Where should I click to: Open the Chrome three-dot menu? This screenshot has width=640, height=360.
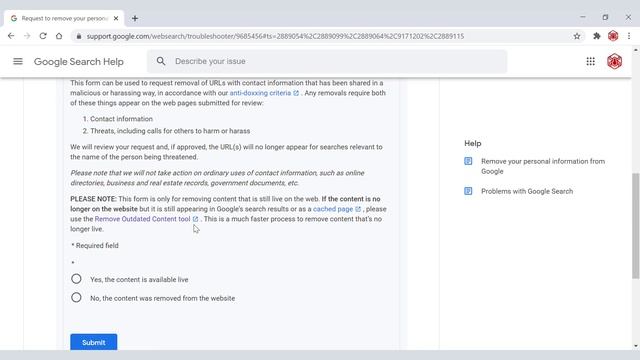pyautogui.click(x=629, y=36)
